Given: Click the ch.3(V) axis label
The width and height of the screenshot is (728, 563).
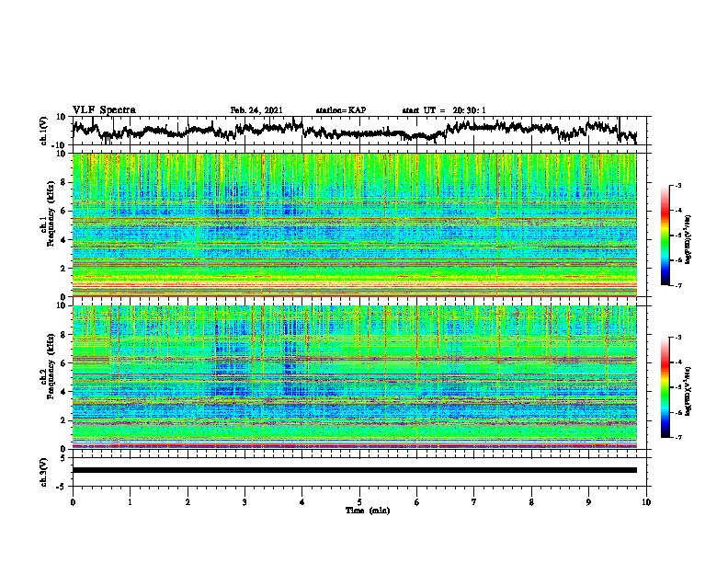Looking at the screenshot, I should pyautogui.click(x=44, y=472).
